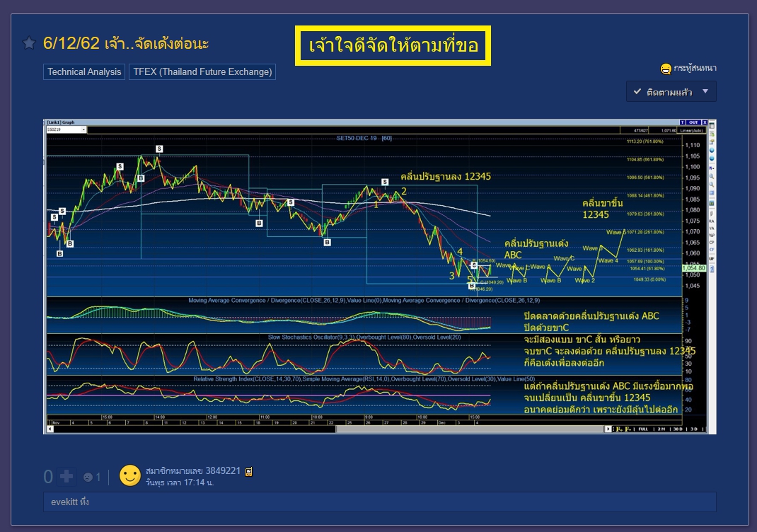Click the green chart icon in sidebar
Screen dimensions: 757x532
(x=712, y=203)
